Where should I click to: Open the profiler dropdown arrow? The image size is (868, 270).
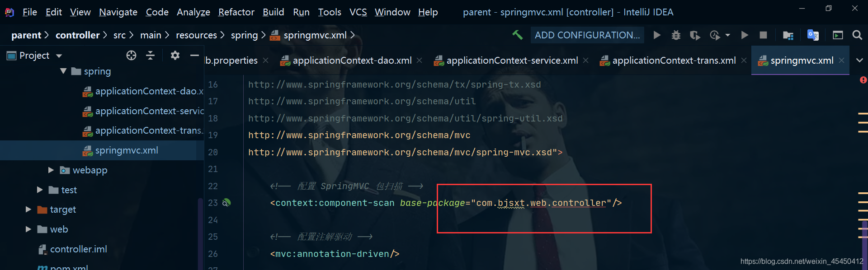[727, 35]
